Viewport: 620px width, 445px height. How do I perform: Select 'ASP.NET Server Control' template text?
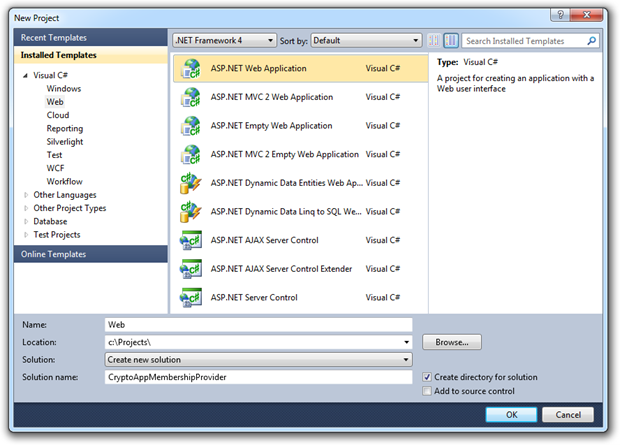point(254,297)
